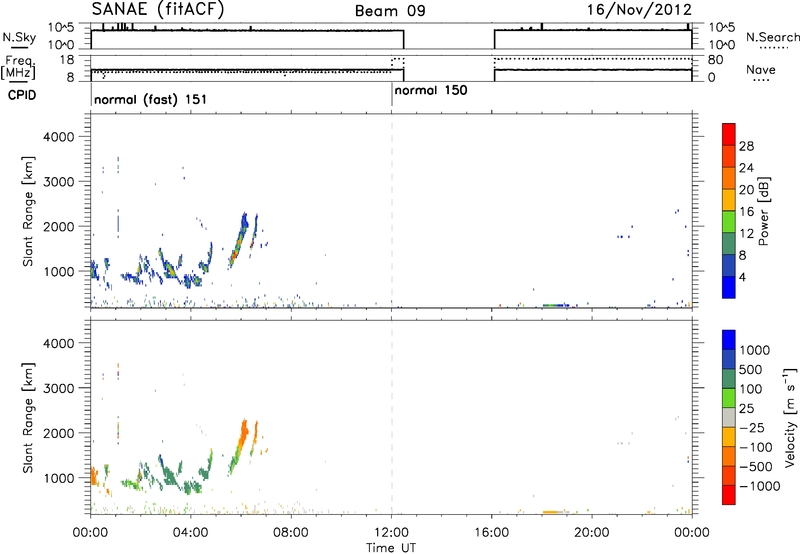Select the 28 value on power colorbar
Image resolution: width=800 pixels, height=554 pixels.
click(x=746, y=146)
